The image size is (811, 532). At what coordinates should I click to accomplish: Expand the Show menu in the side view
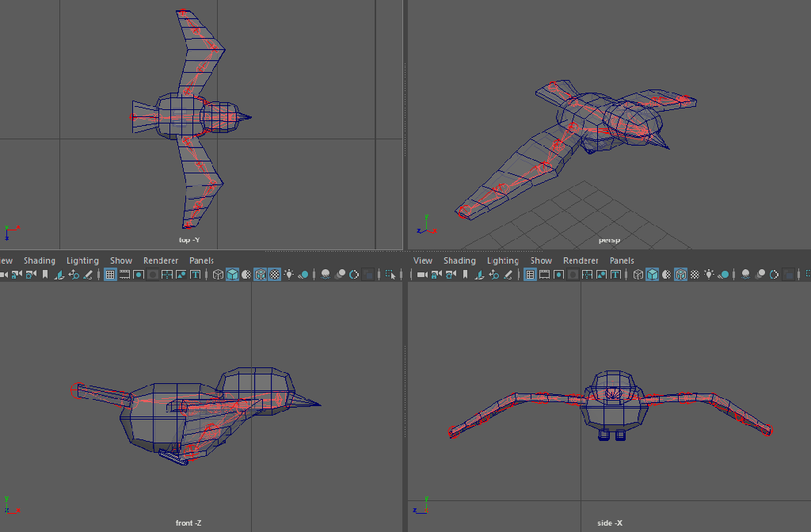541,260
